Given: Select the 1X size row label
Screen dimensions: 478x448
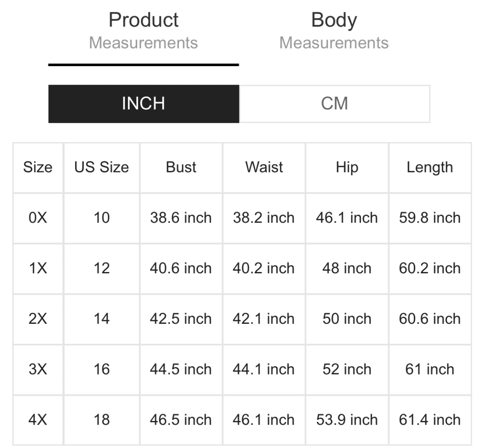Looking at the screenshot, I should (x=38, y=268).
